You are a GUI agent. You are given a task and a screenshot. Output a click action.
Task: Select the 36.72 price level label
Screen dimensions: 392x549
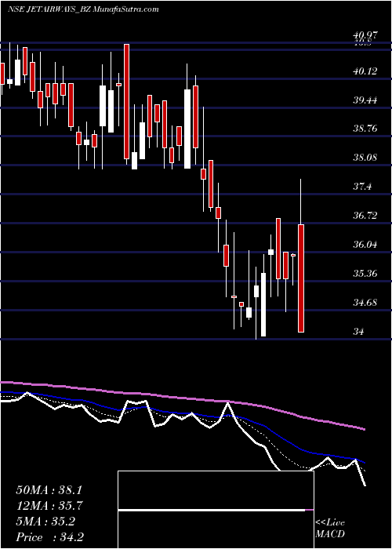click(366, 216)
